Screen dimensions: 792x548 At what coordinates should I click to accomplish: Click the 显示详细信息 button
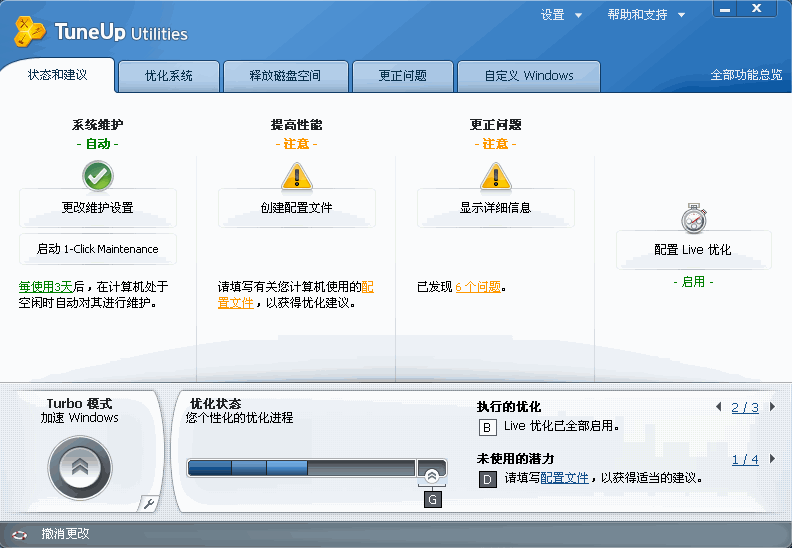tap(496, 208)
